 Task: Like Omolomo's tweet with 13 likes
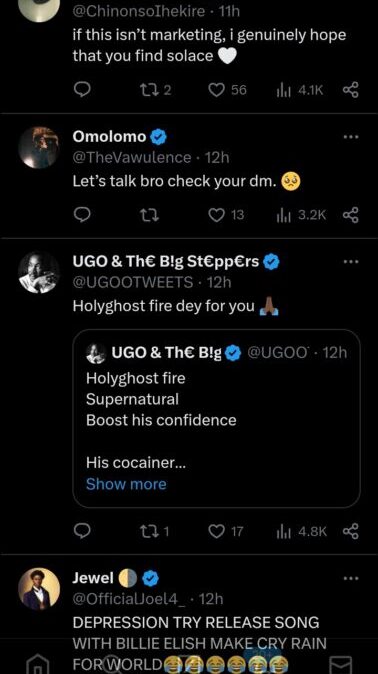[x=226, y=215]
